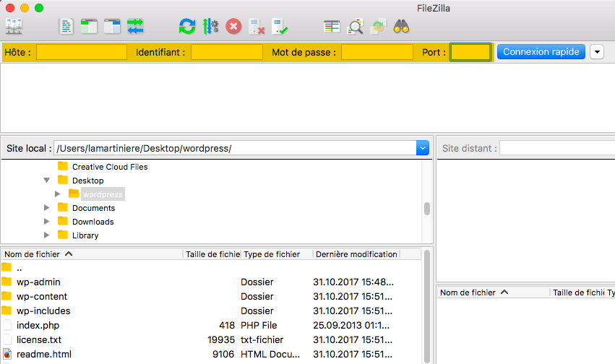Click the Connexion rapide button
The image size is (615, 364).
(541, 52)
